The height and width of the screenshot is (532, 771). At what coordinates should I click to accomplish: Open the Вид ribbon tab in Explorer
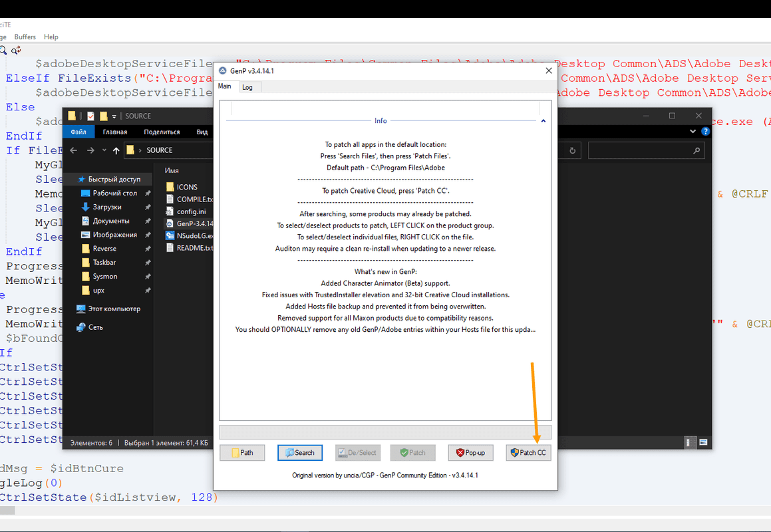coord(202,132)
